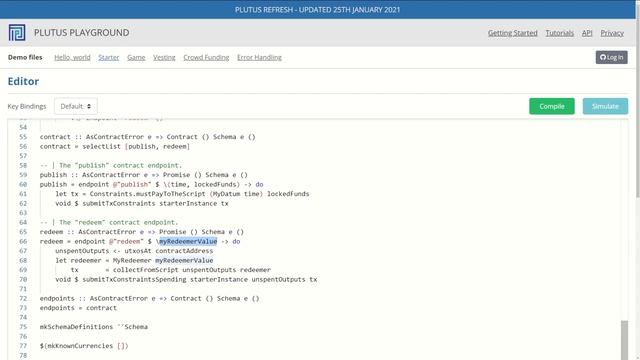This screenshot has height=360, width=640.
Task: Click the editor vertical scrollbar thumb
Action: tap(624, 340)
